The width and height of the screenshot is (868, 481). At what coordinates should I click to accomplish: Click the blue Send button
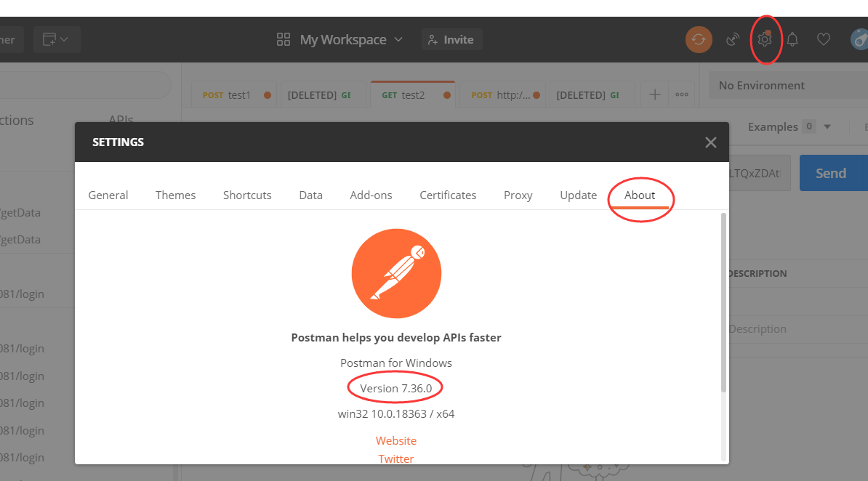(834, 173)
